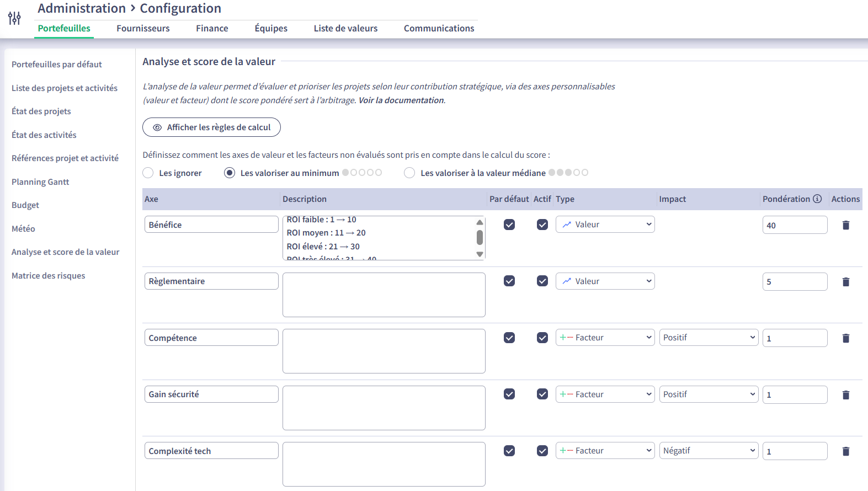Click the Règlementaire pondération input field
868x491 pixels.
tap(794, 281)
